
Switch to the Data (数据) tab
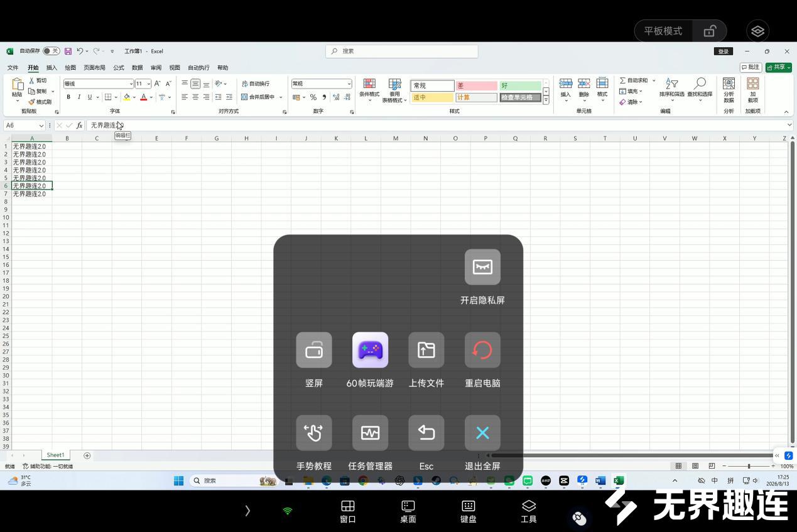click(137, 68)
